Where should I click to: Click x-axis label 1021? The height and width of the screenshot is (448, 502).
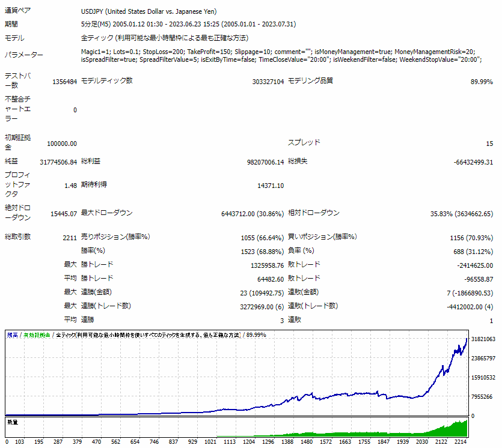click(210, 442)
